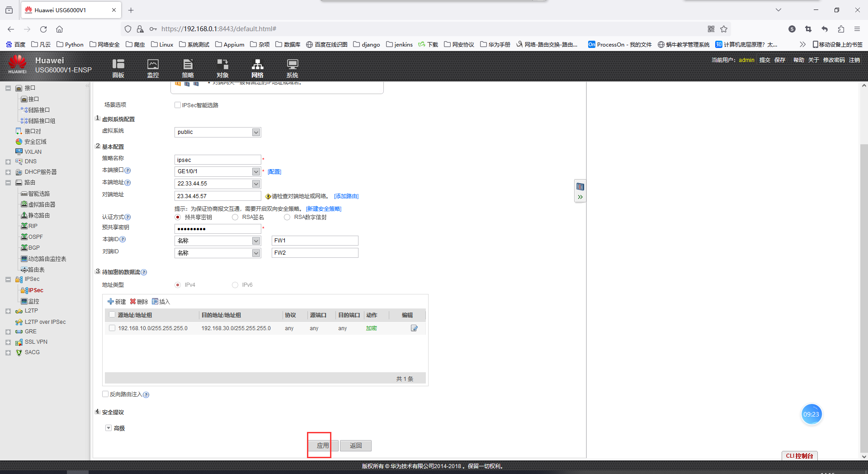Open the QR code icon in address bar
Image resolution: width=868 pixels, height=474 pixels.
pos(711,29)
